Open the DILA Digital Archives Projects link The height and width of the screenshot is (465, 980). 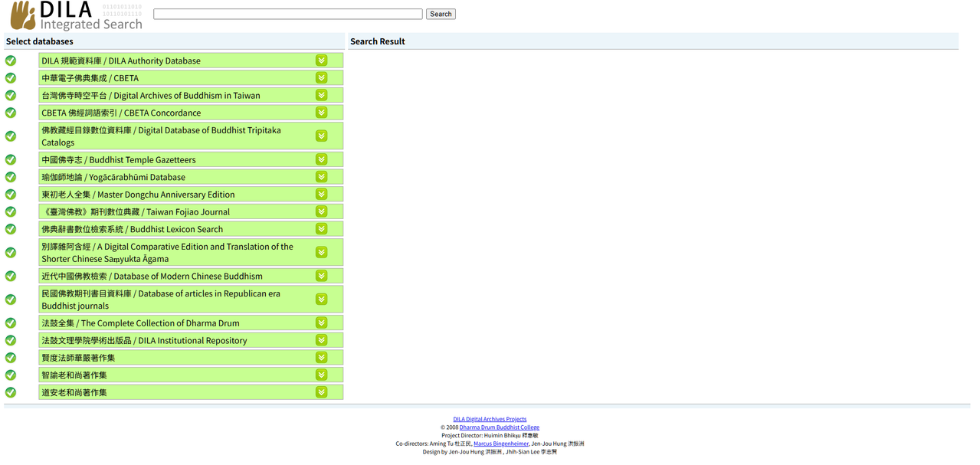[490, 419]
